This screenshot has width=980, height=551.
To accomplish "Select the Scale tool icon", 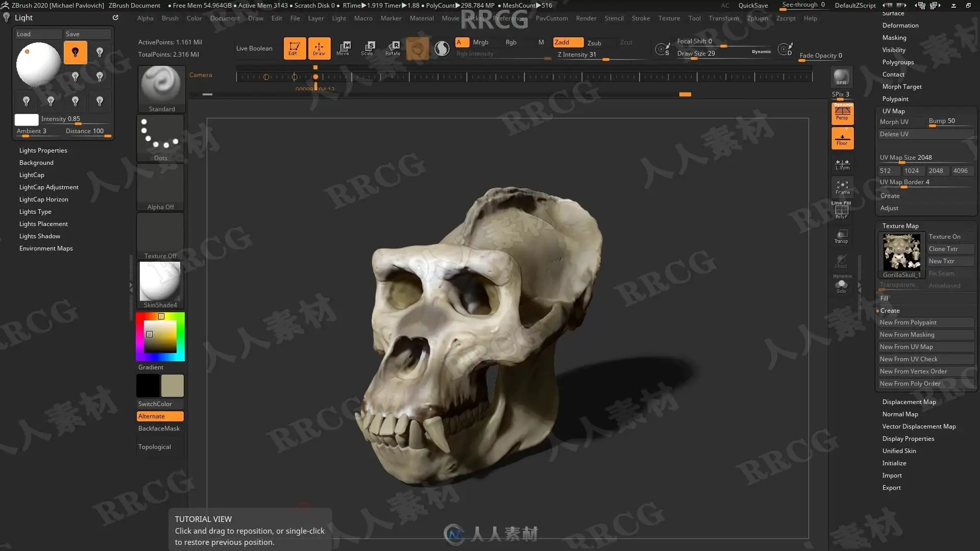I will (x=367, y=48).
